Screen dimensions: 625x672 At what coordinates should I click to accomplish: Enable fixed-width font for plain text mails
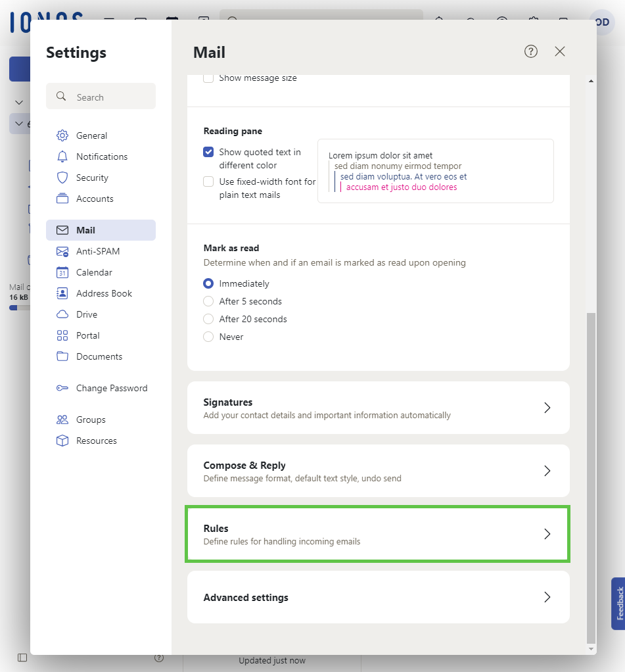tap(208, 181)
